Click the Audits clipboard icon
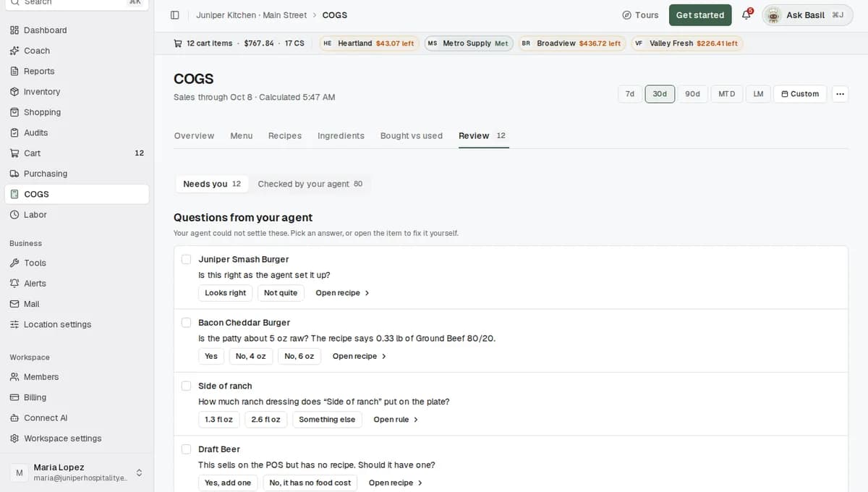 [x=14, y=132]
